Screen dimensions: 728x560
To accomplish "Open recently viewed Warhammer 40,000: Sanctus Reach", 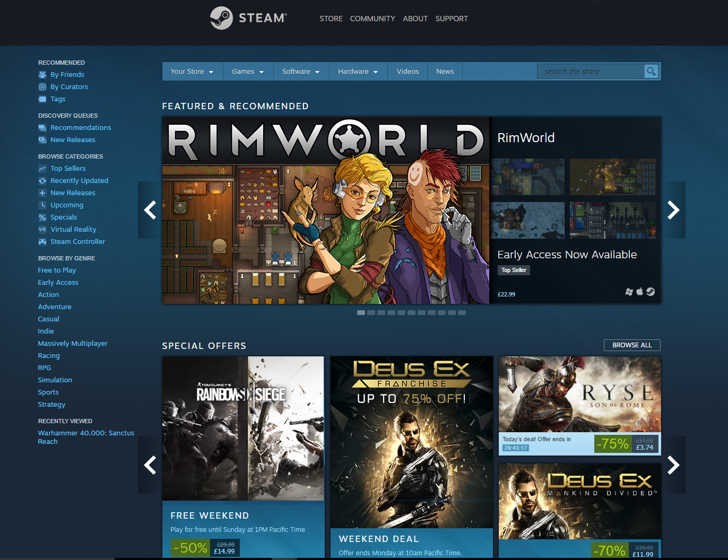I will tap(86, 437).
